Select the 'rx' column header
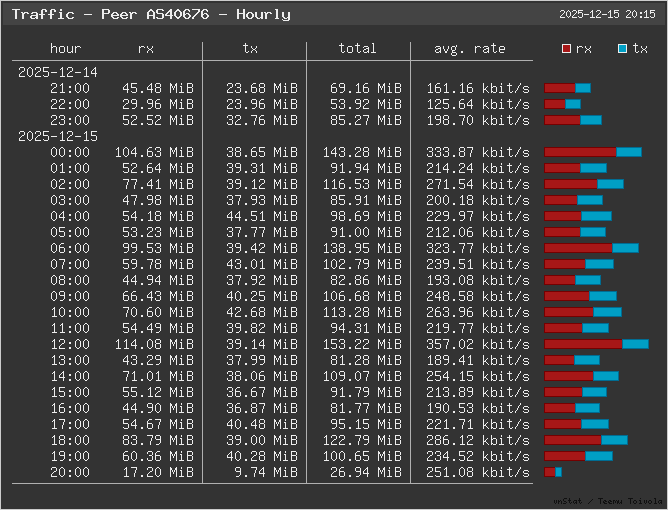Image resolution: width=668 pixels, height=510 pixels. coord(146,48)
